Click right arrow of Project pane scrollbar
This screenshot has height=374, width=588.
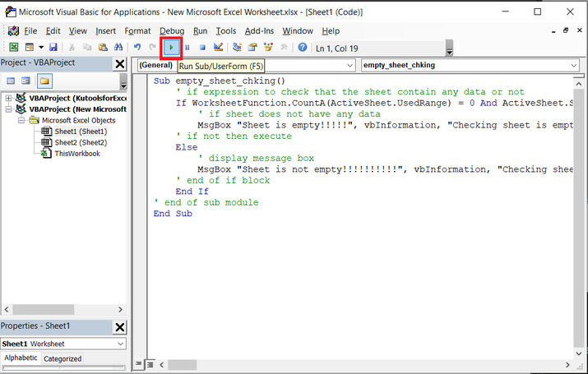coord(120,310)
